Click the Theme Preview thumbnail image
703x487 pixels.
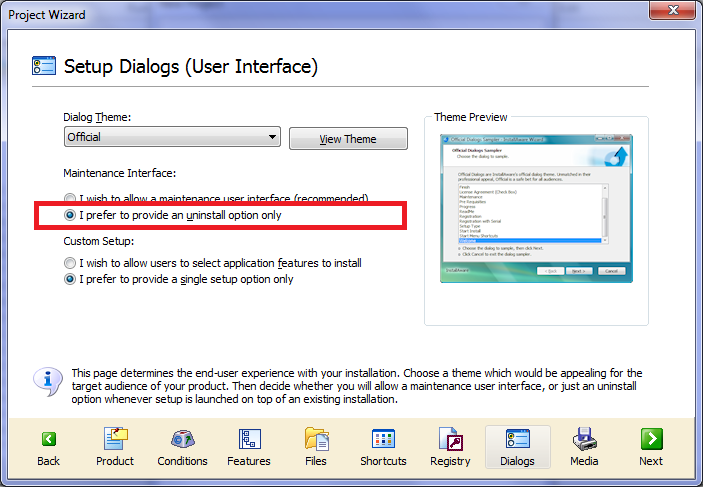[536, 209]
